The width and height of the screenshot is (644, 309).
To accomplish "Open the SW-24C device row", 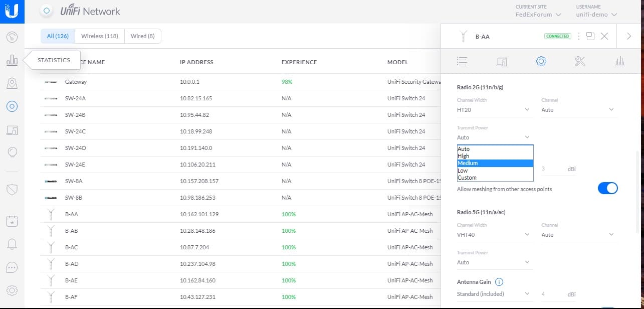I will tap(241, 131).
